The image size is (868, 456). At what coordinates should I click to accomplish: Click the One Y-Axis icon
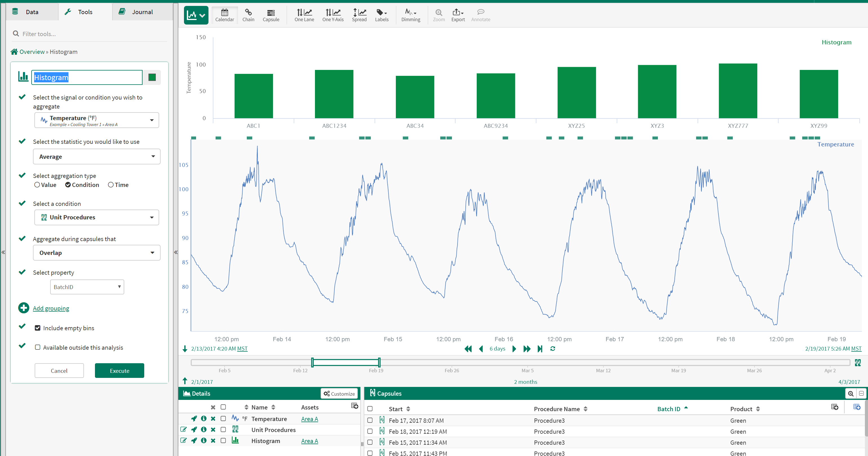pos(332,15)
